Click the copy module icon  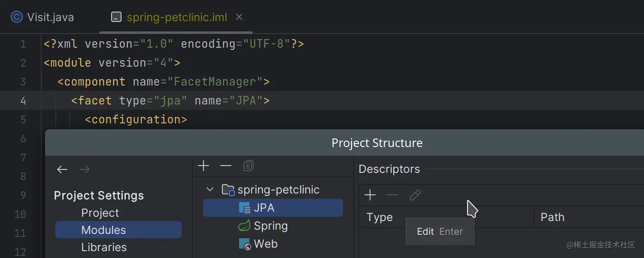(248, 166)
